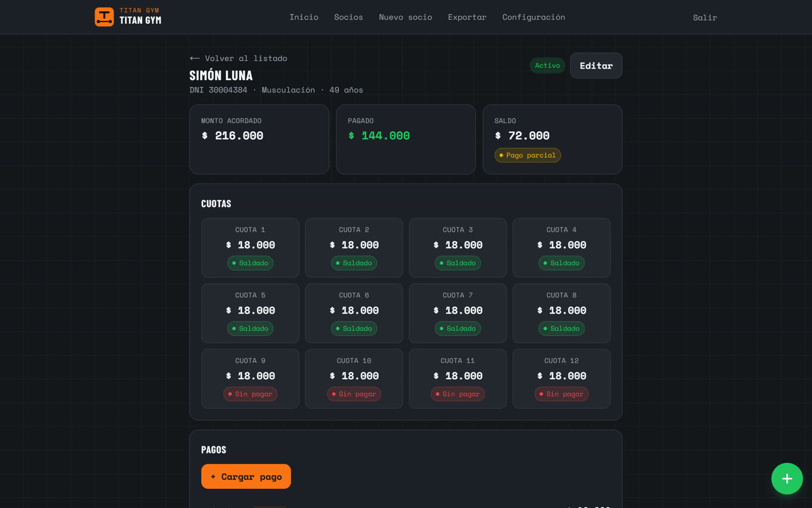Select the Cuota 8 card
812x508 pixels.
[561, 313]
